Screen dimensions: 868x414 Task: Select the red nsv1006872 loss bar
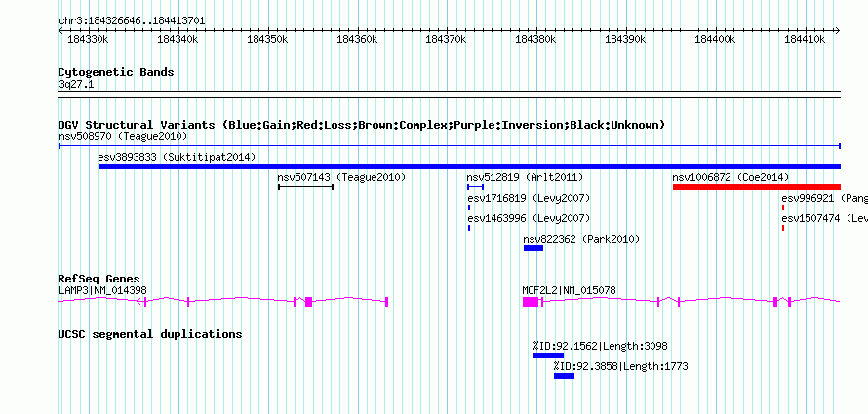pyautogui.click(x=757, y=187)
